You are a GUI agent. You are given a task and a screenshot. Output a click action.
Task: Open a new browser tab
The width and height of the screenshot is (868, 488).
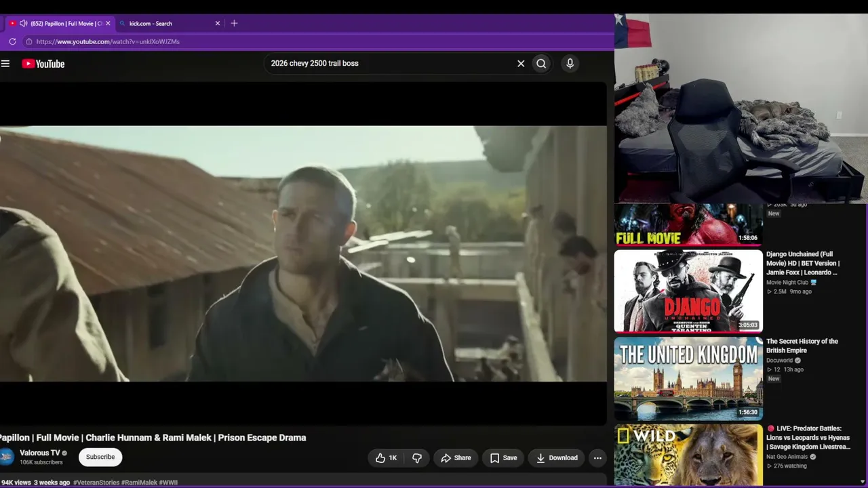(x=234, y=23)
